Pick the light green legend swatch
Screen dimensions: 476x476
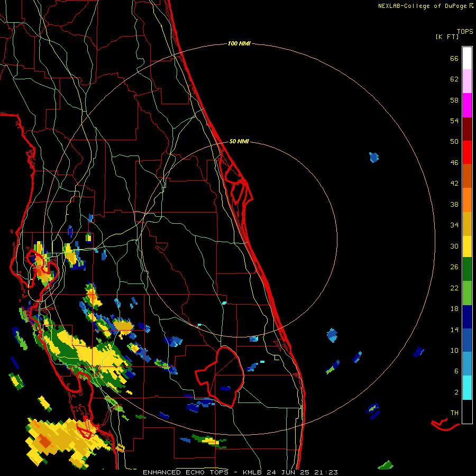[x=467, y=293]
